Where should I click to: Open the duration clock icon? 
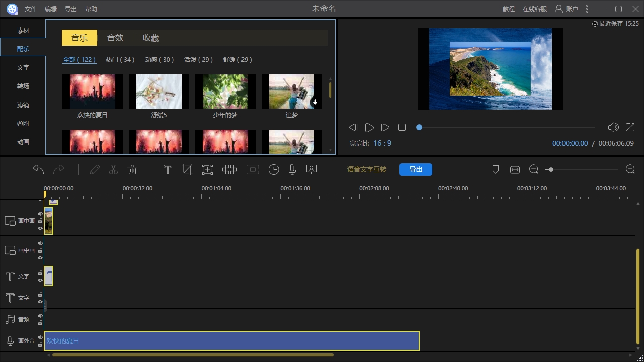[x=274, y=169]
